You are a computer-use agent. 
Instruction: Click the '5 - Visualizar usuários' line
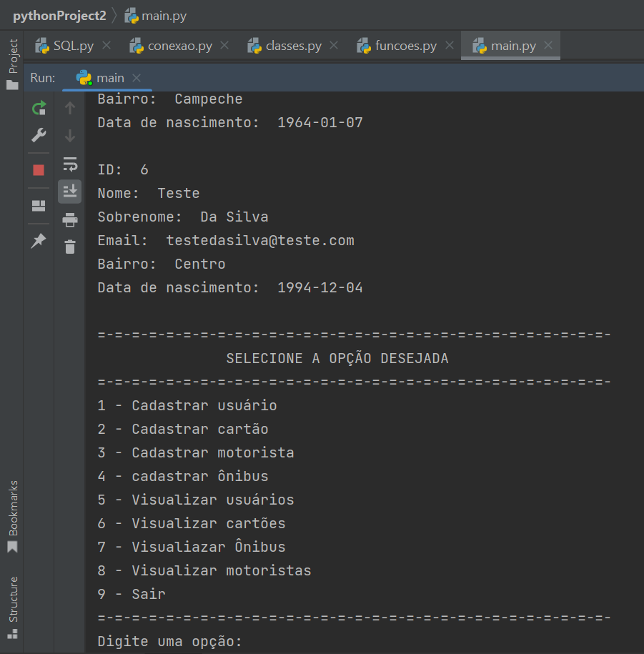coord(196,500)
